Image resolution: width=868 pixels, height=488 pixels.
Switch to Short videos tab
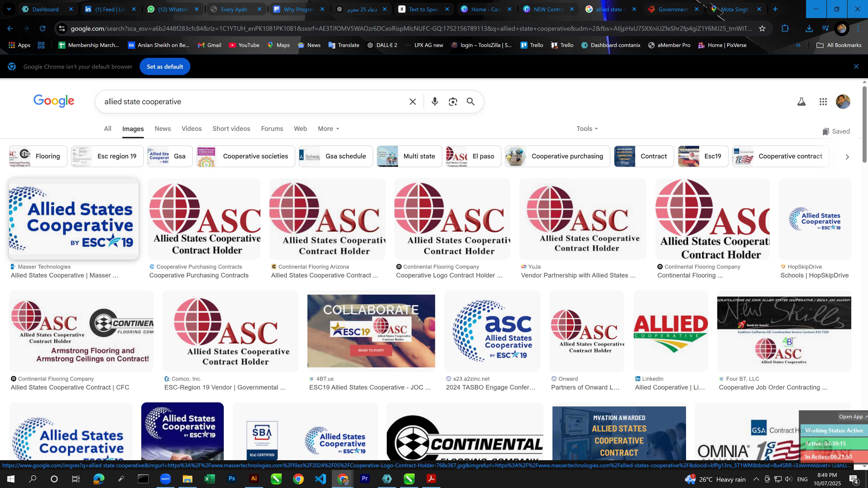tap(231, 129)
